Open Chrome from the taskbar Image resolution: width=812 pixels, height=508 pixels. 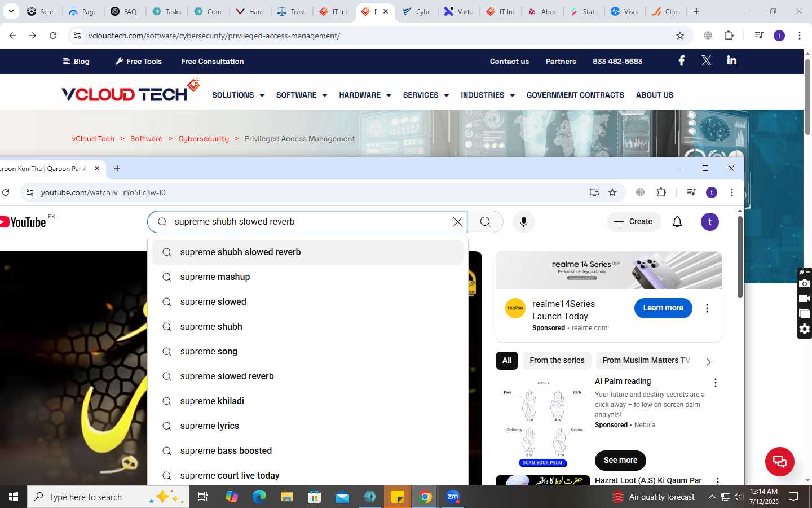click(426, 497)
